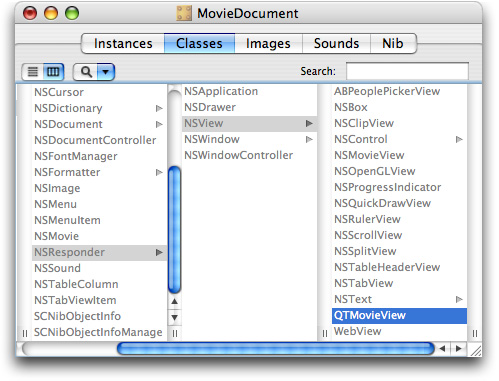
Task: Select NSDocumentController class
Action: 95,140
